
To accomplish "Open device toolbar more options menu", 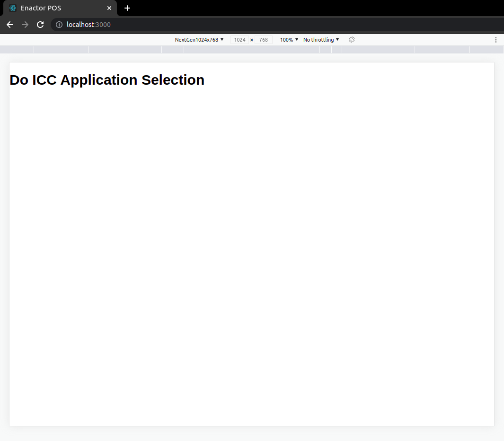I will (495, 40).
